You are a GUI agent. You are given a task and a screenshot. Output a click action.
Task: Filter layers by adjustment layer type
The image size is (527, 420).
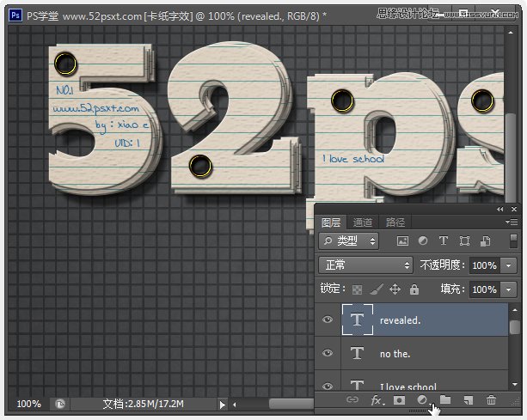point(423,240)
